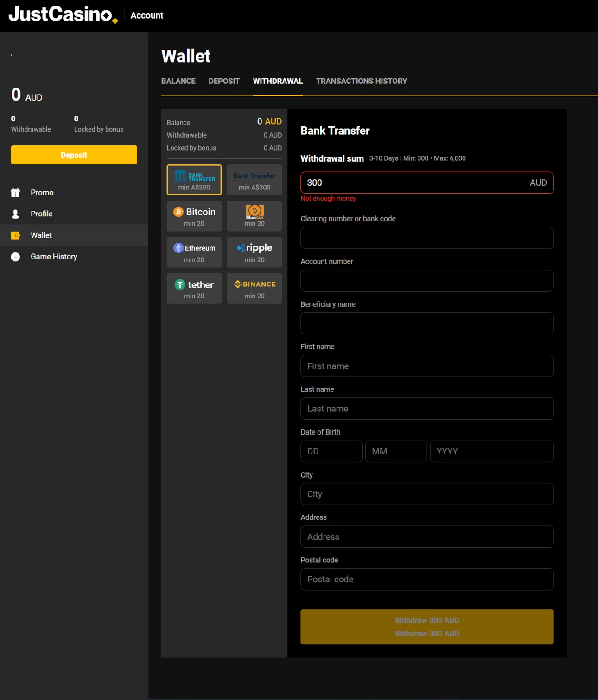The width and height of the screenshot is (598, 700).
Task: Click the Profile person icon
Action: click(x=15, y=214)
